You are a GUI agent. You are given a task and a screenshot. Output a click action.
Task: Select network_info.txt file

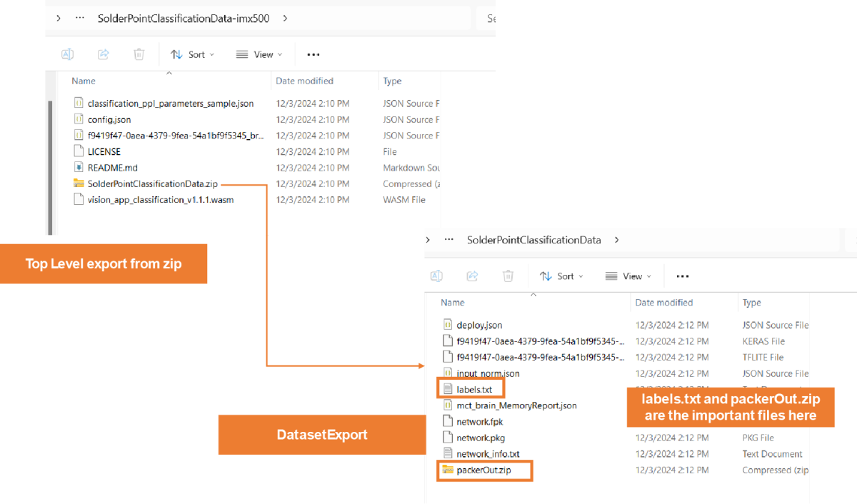[x=488, y=454]
